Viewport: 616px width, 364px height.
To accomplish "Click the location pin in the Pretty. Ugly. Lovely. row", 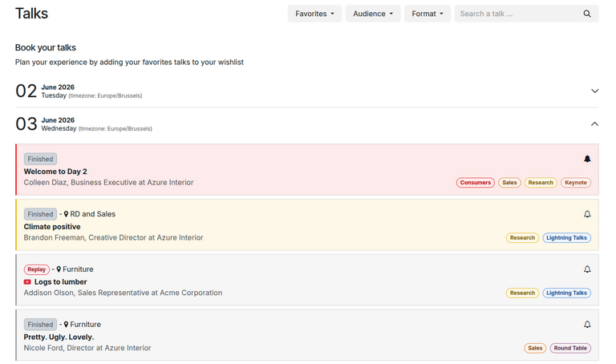I will coord(66,325).
